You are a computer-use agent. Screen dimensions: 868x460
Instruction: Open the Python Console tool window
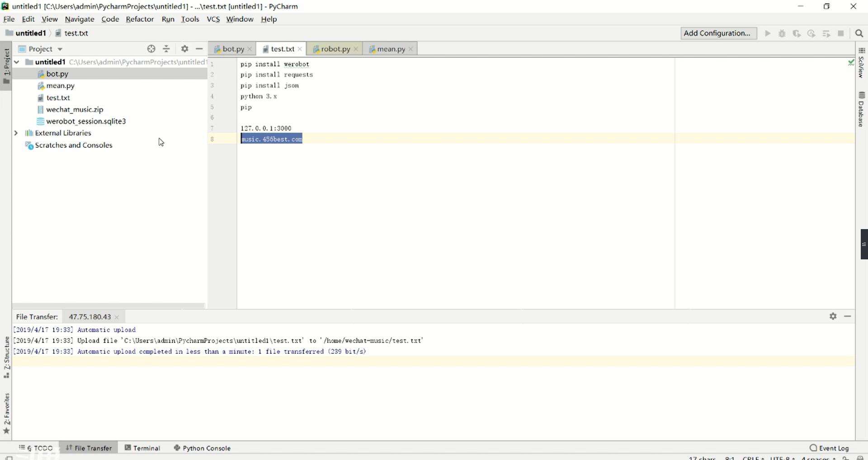[202, 448]
